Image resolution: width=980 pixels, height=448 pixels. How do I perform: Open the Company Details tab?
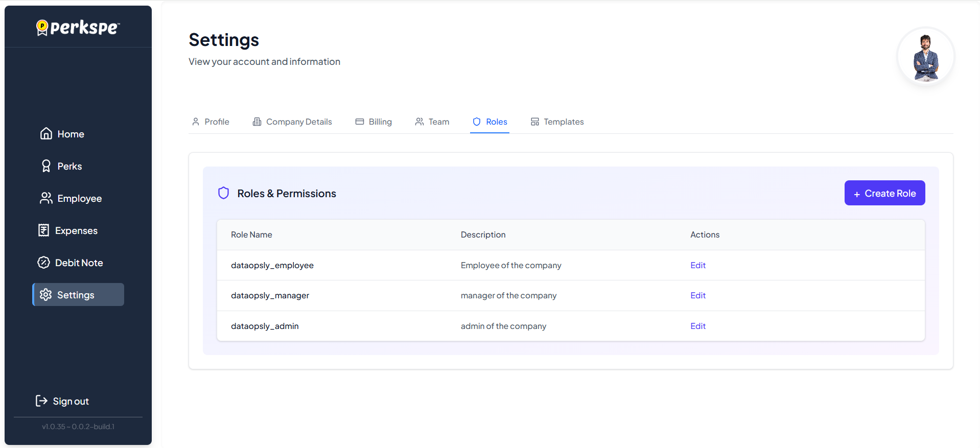pyautogui.click(x=292, y=122)
